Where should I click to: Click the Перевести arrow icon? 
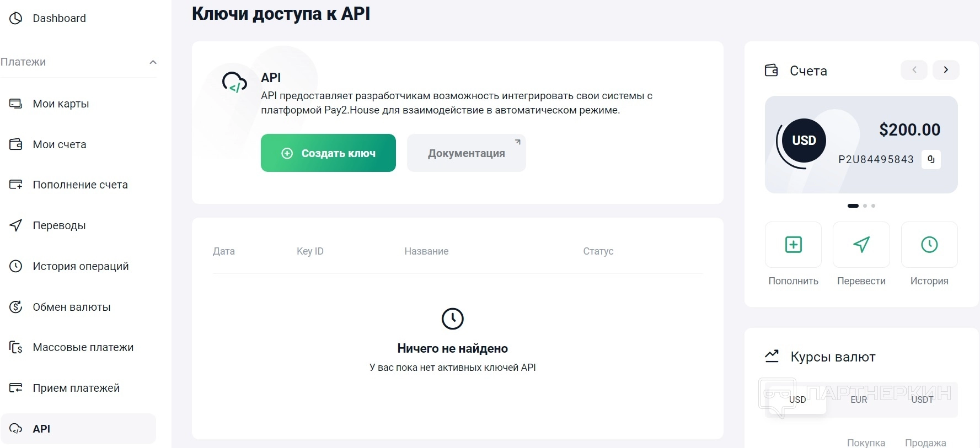click(861, 245)
